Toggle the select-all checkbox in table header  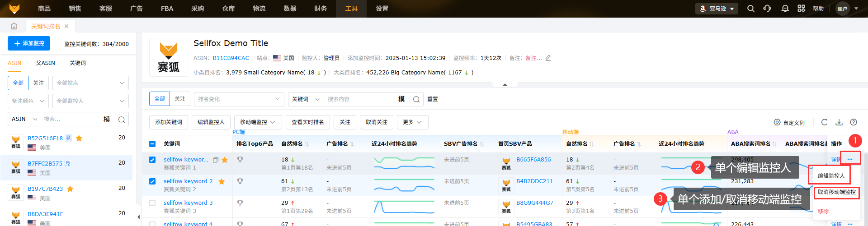[x=152, y=144]
